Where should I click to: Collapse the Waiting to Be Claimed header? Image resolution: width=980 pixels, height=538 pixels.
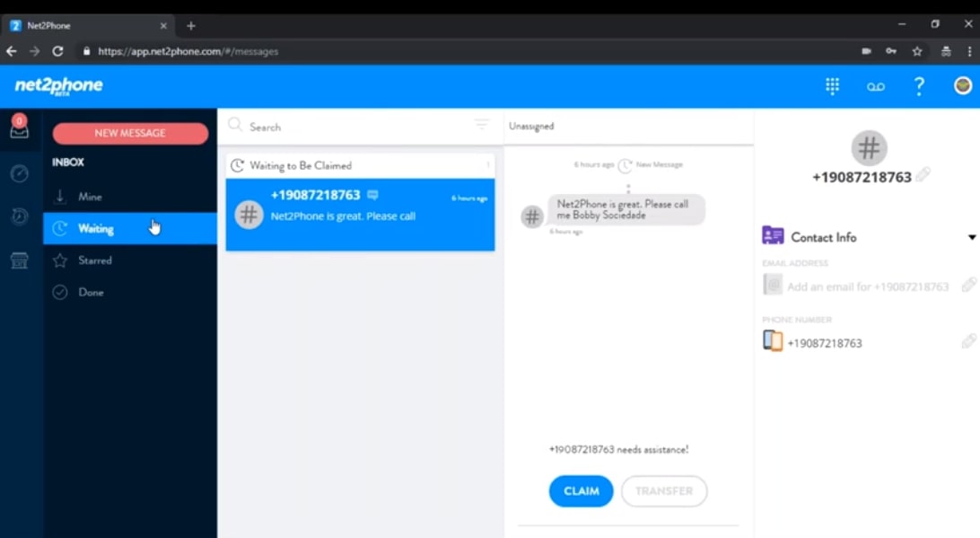coord(360,166)
